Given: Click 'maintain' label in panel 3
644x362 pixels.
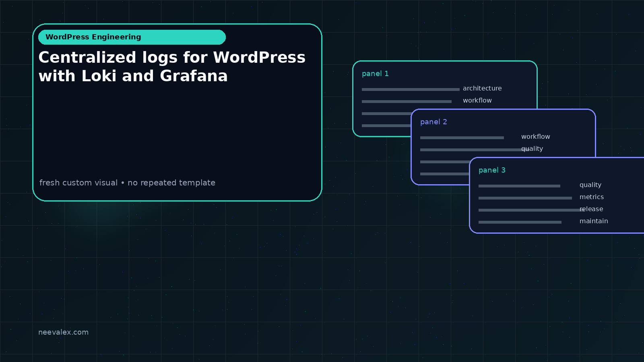Looking at the screenshot, I should coord(594,221).
